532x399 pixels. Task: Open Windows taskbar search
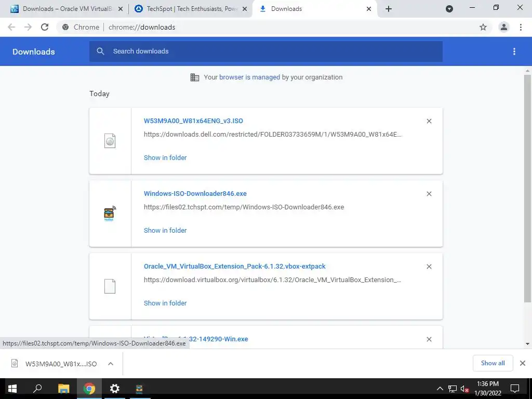pyautogui.click(x=37, y=389)
